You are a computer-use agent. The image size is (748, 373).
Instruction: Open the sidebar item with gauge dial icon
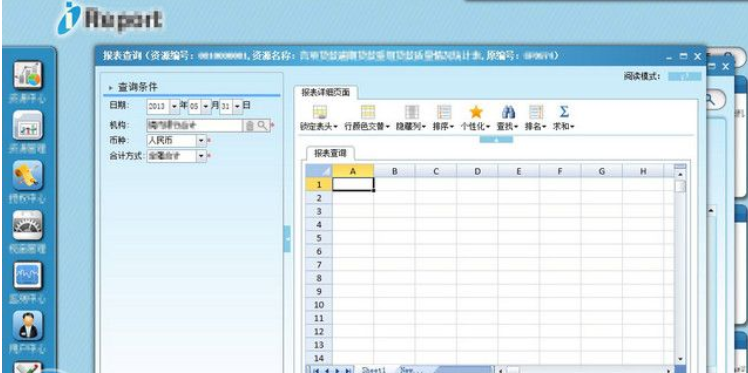(28, 225)
